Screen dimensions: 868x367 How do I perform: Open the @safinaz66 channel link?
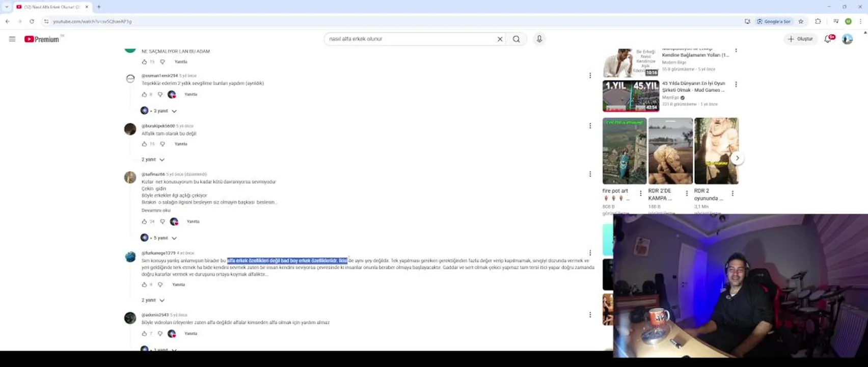(x=153, y=174)
